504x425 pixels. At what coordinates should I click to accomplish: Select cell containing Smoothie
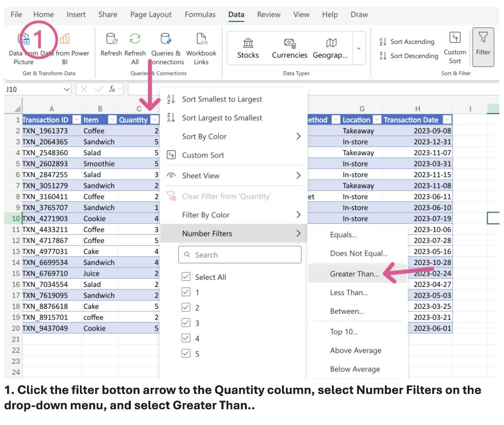[x=100, y=164]
